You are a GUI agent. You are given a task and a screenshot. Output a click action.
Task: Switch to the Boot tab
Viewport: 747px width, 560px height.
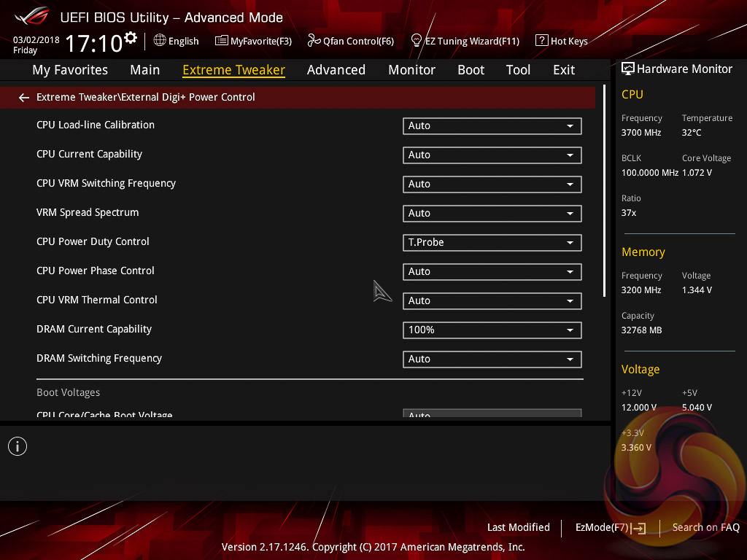pyautogui.click(x=471, y=70)
